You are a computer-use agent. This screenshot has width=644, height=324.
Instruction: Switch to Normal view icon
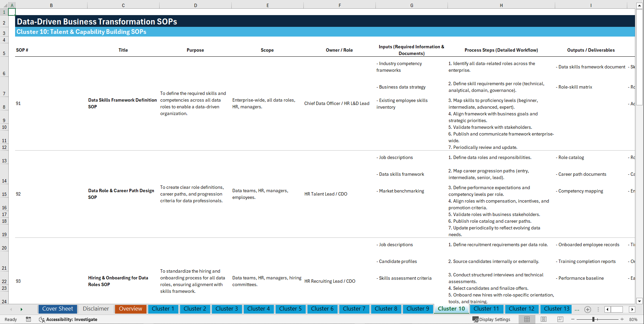coord(527,319)
